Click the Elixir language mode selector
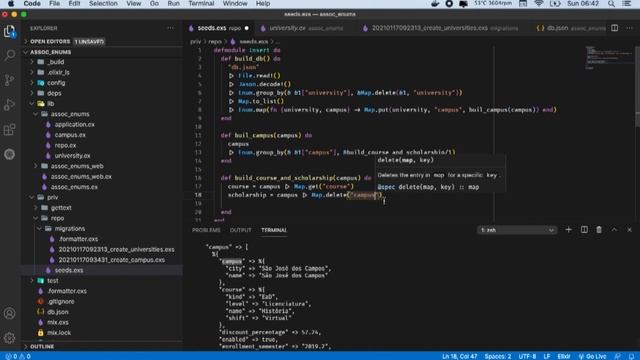This screenshot has width=640, height=360. 564,356
